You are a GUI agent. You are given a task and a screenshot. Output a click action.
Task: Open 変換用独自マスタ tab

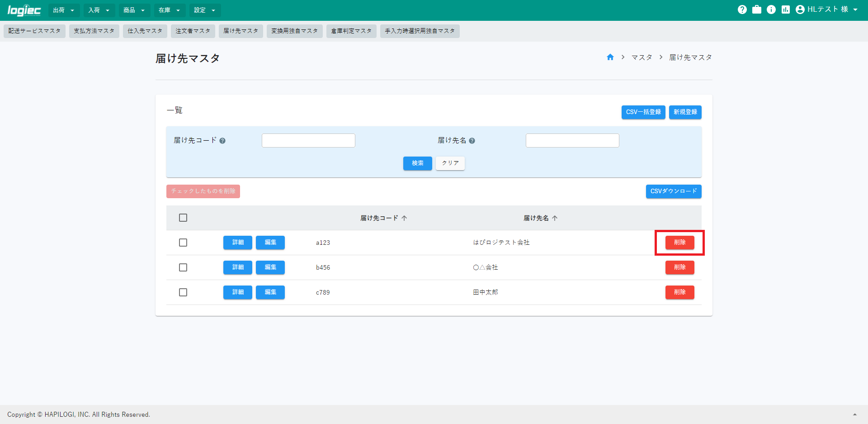pyautogui.click(x=295, y=31)
